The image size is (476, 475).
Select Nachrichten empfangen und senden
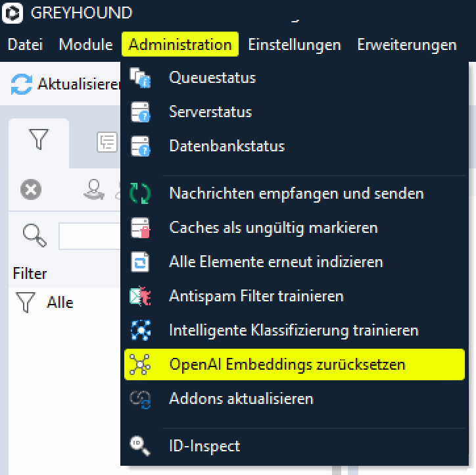[296, 193]
